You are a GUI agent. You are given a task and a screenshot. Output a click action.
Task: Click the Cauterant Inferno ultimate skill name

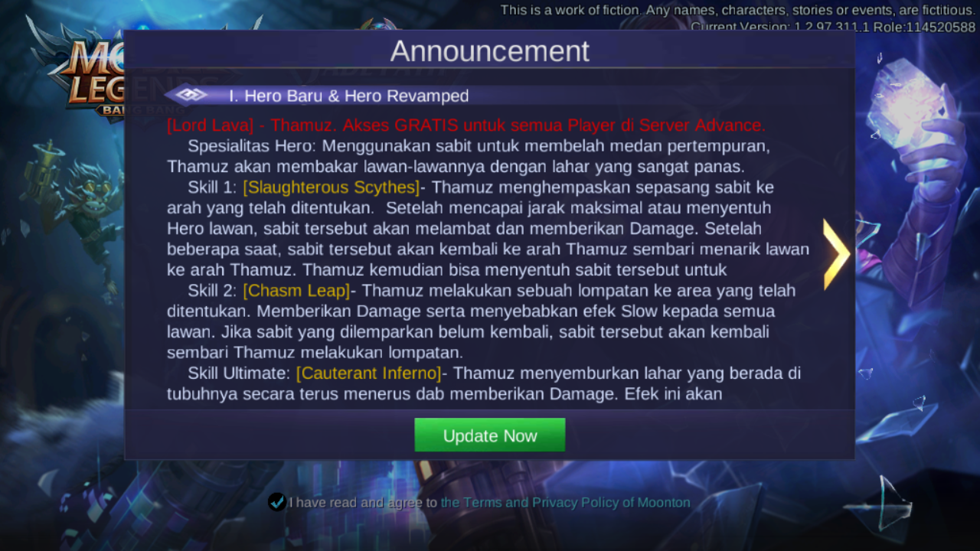click(x=369, y=373)
